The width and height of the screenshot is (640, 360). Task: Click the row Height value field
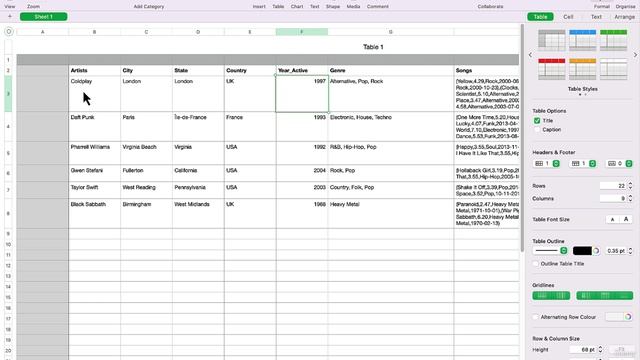583,349
